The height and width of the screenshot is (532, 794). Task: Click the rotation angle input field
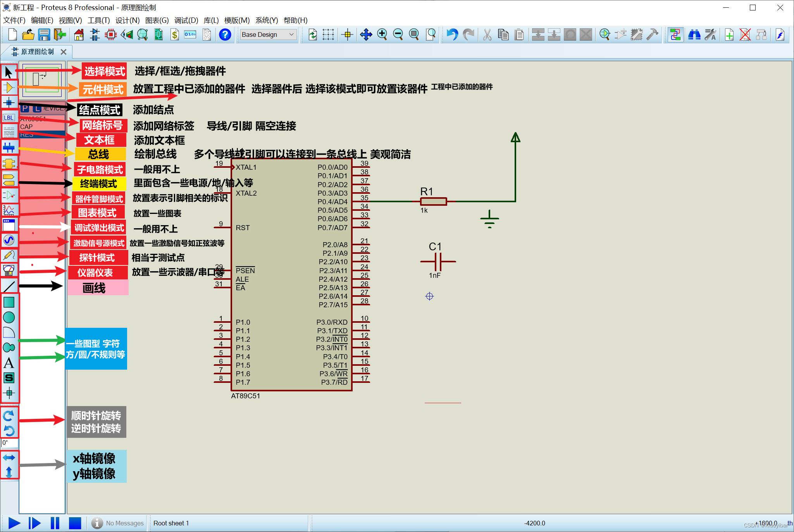click(x=9, y=442)
